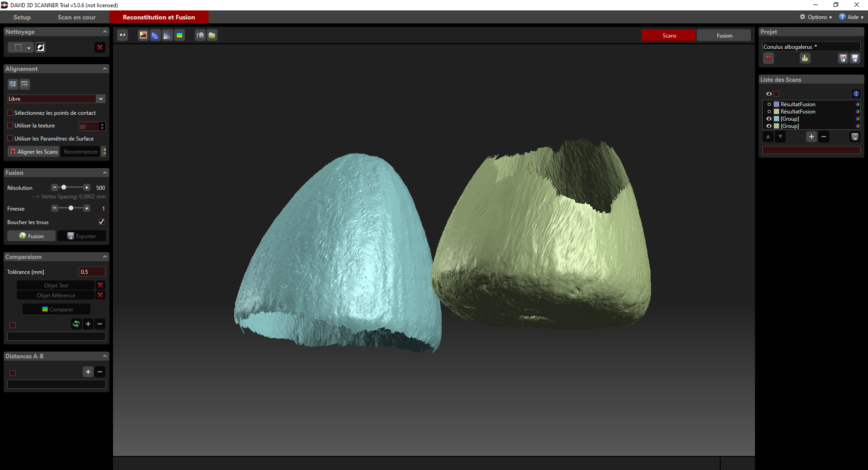Hide the teal [Group] scan via eye icon
This screenshot has width=868, height=470.
[x=769, y=119]
